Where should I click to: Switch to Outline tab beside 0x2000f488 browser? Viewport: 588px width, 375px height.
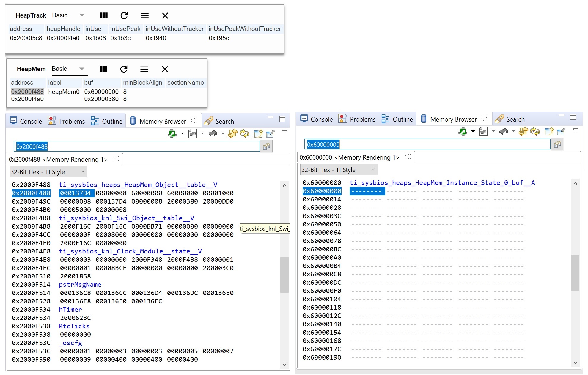[x=106, y=121]
